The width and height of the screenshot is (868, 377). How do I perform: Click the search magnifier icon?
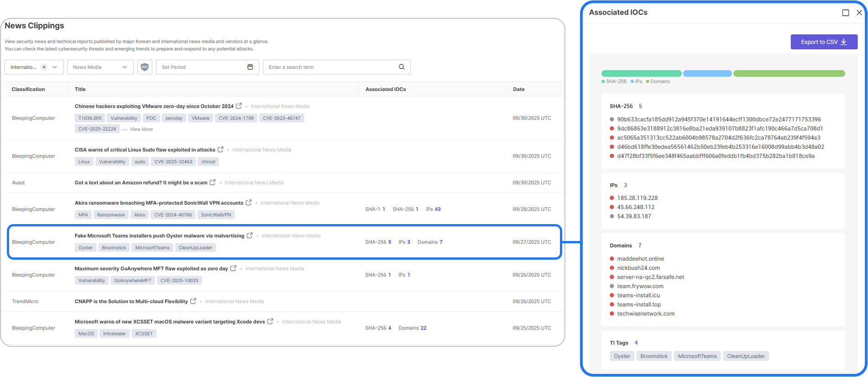point(402,67)
